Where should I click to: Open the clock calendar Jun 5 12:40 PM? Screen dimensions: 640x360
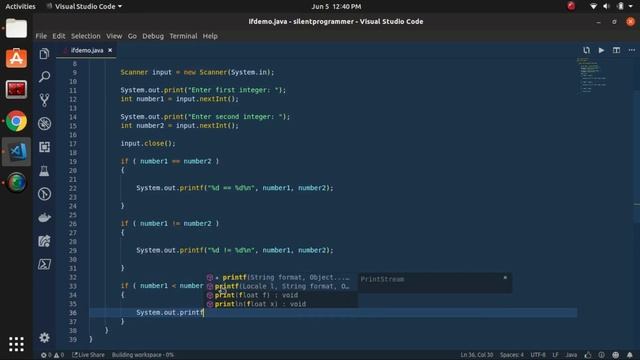336,6
